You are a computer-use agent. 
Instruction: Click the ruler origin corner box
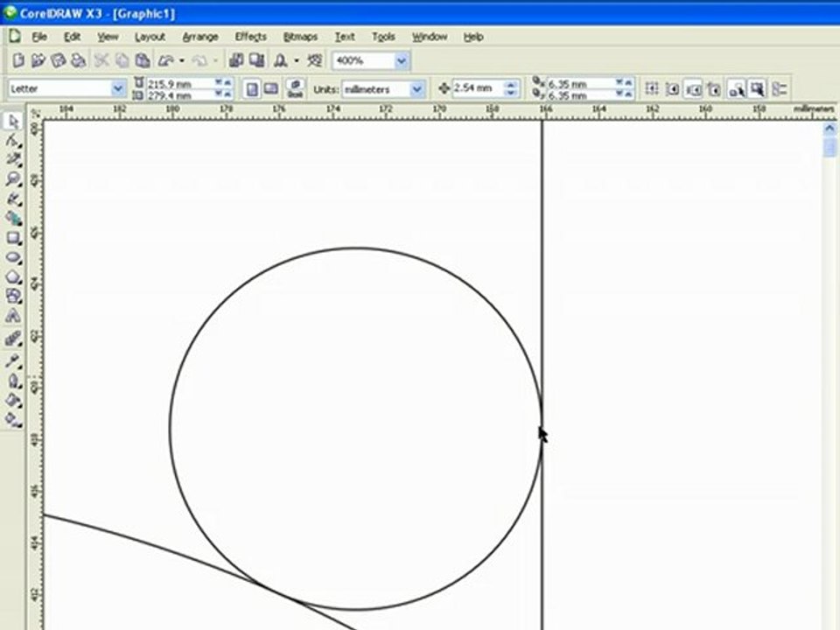tap(35, 113)
